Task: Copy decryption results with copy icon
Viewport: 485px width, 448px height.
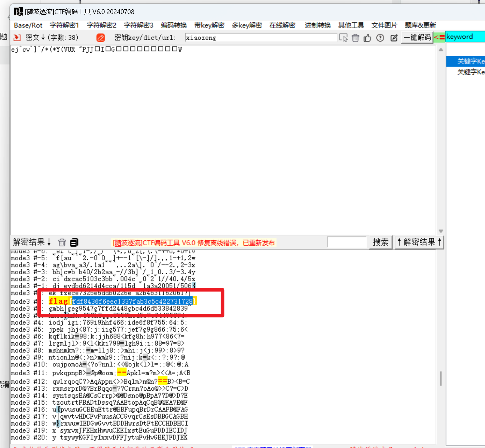Action: coord(74,242)
